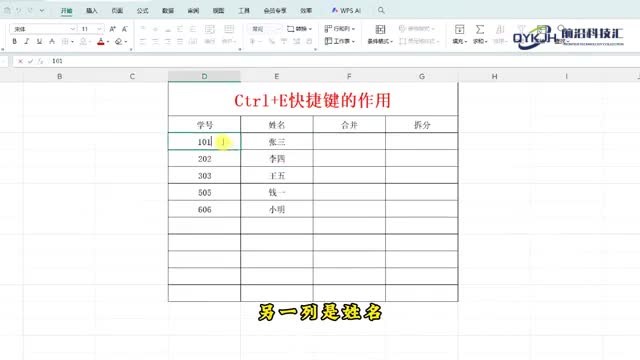The height and width of the screenshot is (360, 640).
Task: Confirm the entry with formula bar checkmark
Action: 30,61
